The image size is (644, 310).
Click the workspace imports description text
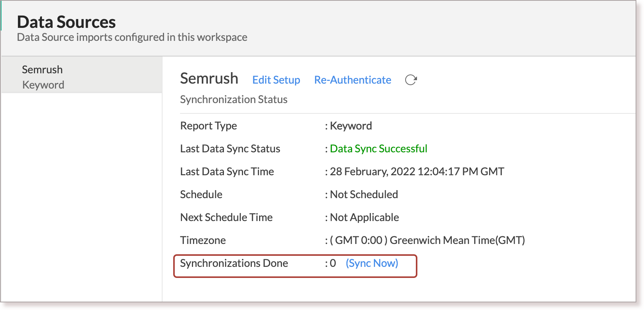[132, 37]
